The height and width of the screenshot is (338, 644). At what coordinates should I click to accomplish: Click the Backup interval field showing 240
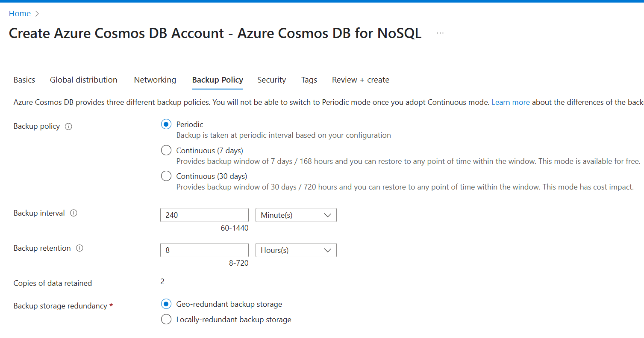pyautogui.click(x=204, y=215)
